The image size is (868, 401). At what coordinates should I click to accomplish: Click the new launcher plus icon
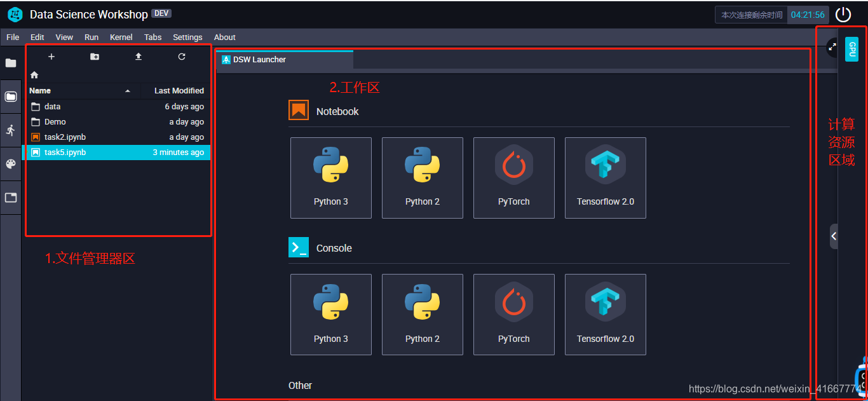tap(51, 57)
